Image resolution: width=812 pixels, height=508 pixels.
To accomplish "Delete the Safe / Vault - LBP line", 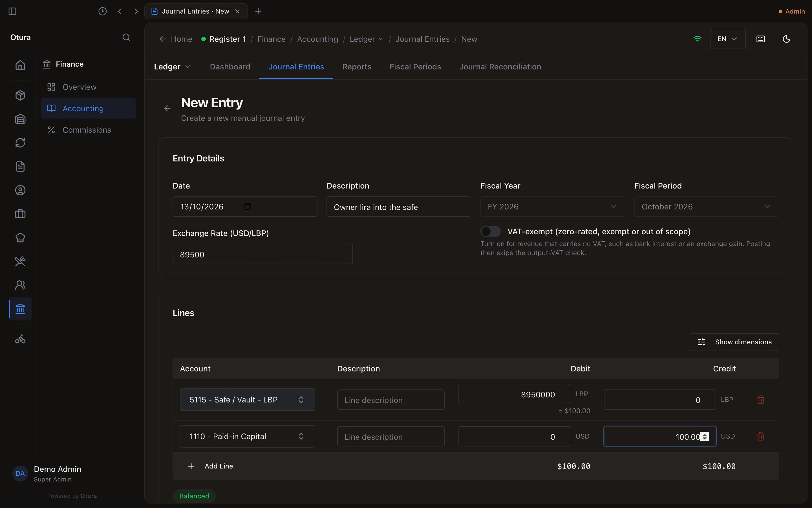I will pos(761,400).
